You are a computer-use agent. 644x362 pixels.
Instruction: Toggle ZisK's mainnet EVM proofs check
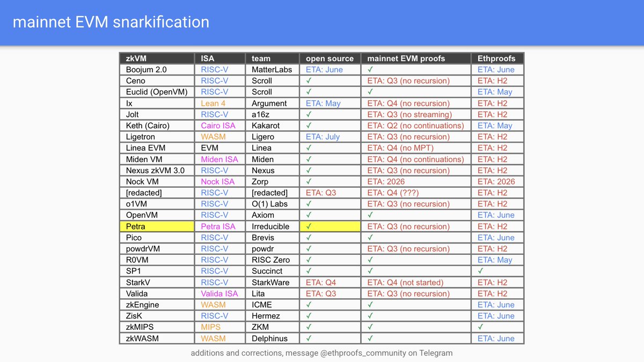coord(371,315)
